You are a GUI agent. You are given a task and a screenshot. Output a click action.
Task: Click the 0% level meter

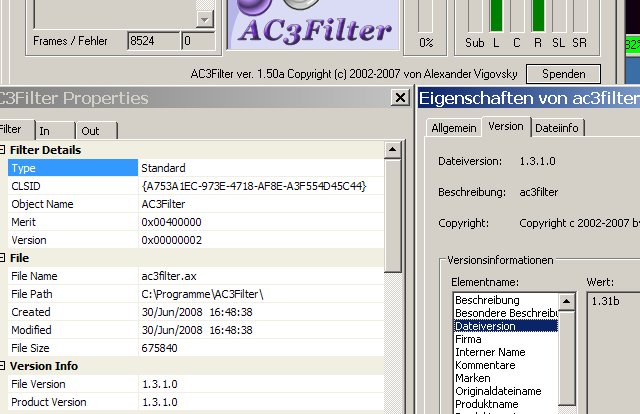point(425,16)
